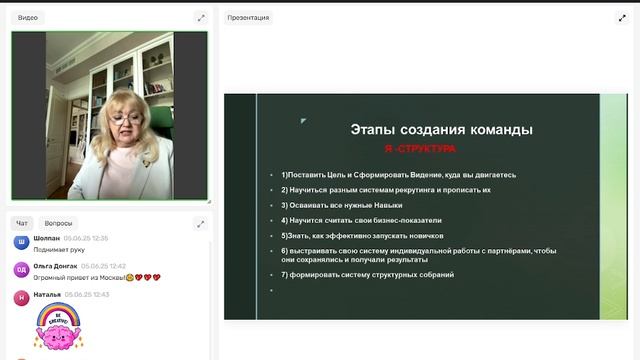
Task: Click Наталья's avatar in chat
Action: tap(21, 298)
